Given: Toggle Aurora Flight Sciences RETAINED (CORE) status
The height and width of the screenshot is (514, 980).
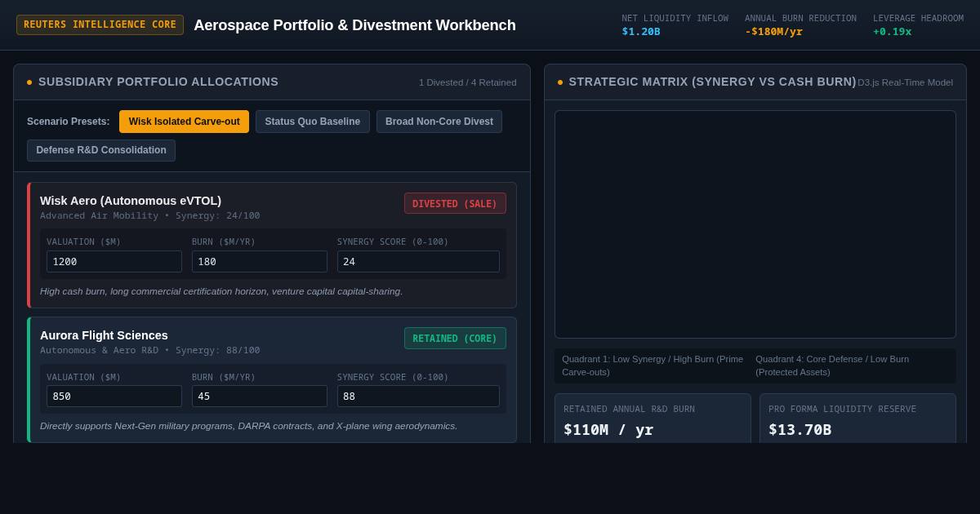Looking at the screenshot, I should (455, 338).
